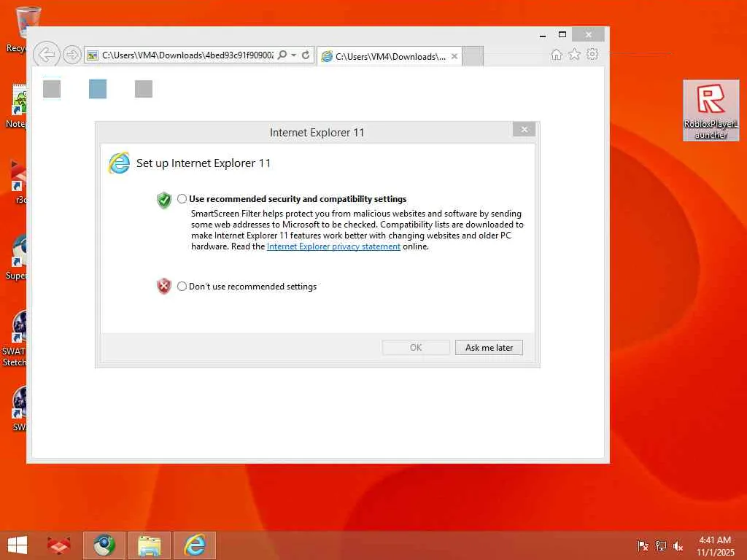The height and width of the screenshot is (560, 747).
Task: Click the gray square after the blue one
Action: click(144, 89)
